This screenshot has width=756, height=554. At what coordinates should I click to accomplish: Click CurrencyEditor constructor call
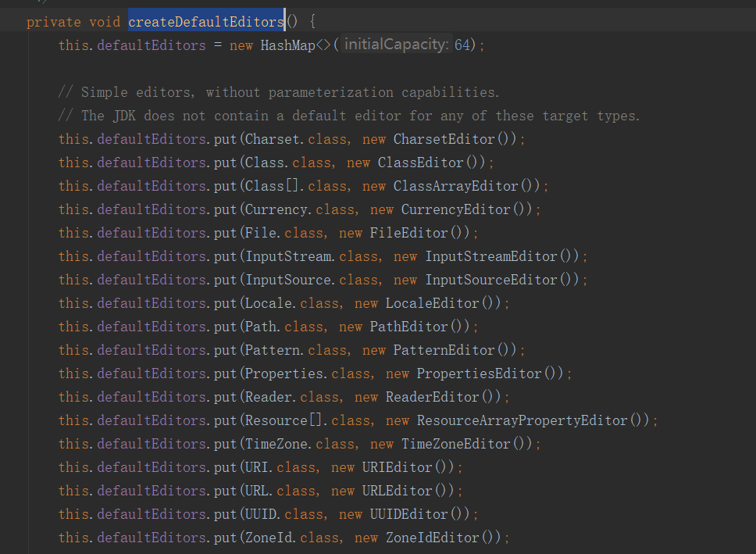click(466, 209)
